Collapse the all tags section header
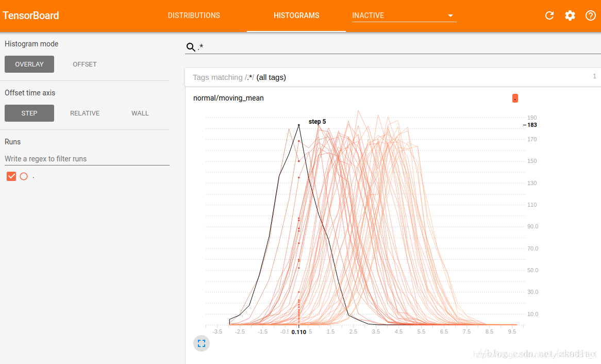 pos(393,77)
